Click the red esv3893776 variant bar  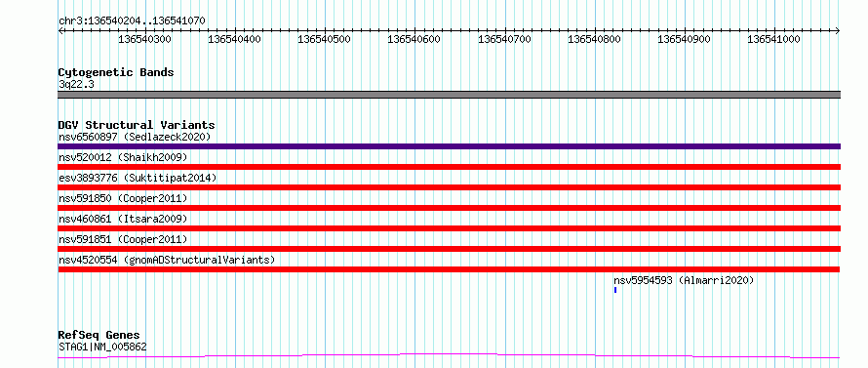tap(449, 187)
